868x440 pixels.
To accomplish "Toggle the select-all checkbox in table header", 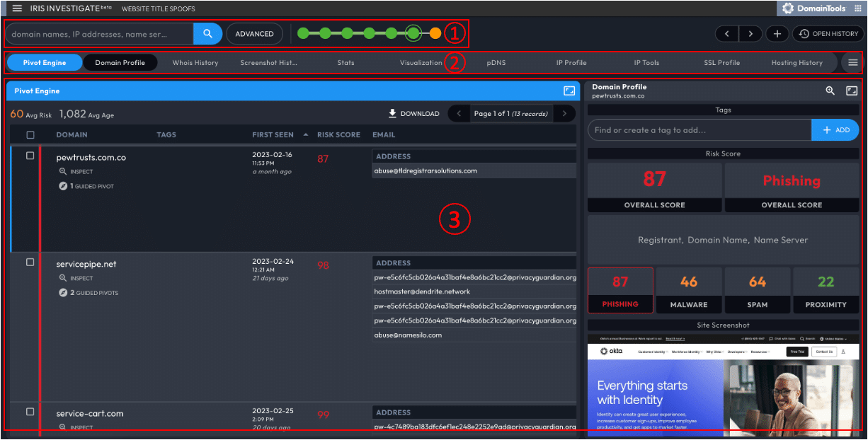I will click(x=30, y=134).
